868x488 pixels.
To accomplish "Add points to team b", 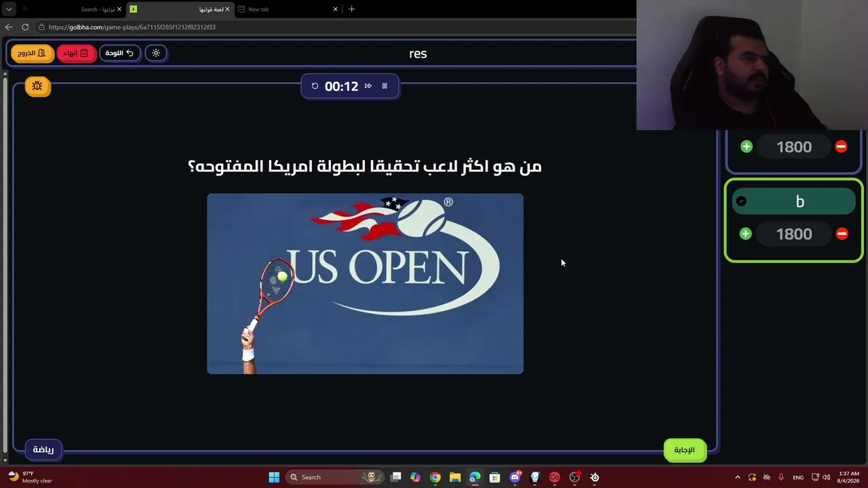I will [745, 234].
